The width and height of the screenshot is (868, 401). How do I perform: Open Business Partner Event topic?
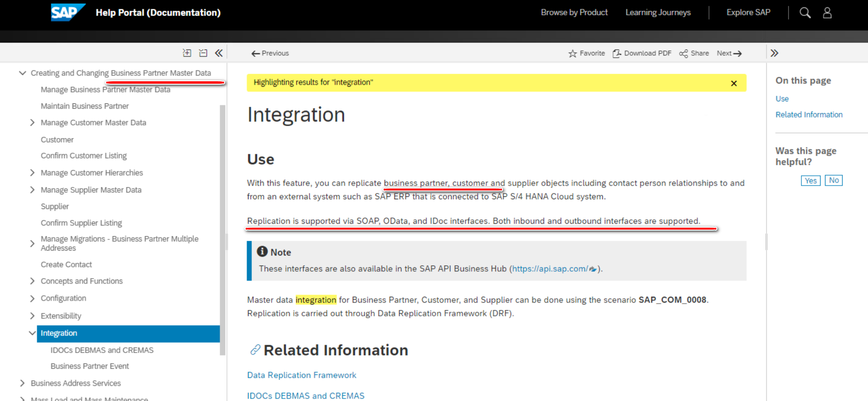pyautogui.click(x=90, y=366)
